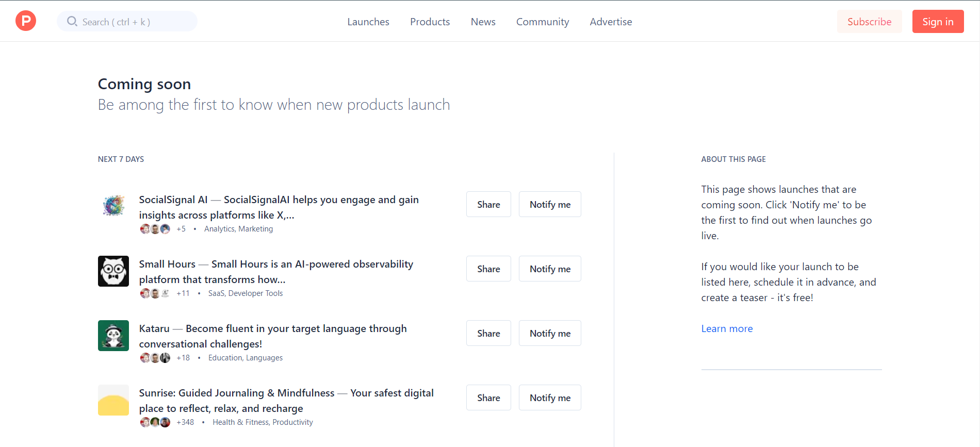Share the Kataru launch
Viewport: 980px width, 447px height.
(488, 333)
